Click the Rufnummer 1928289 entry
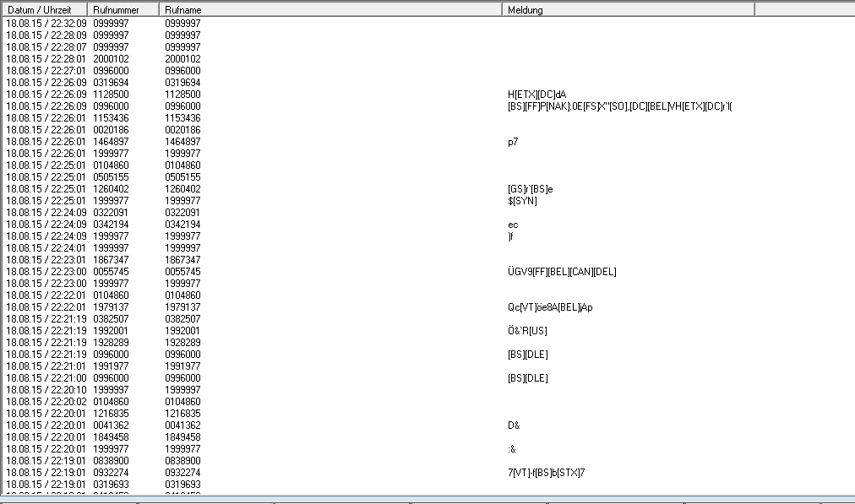The width and height of the screenshot is (855, 504). click(x=111, y=343)
